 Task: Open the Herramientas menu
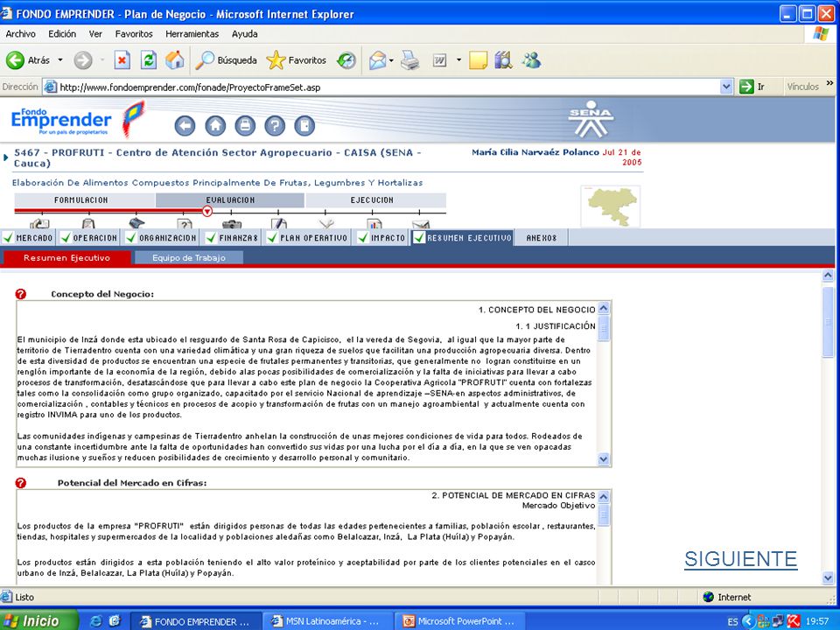192,34
